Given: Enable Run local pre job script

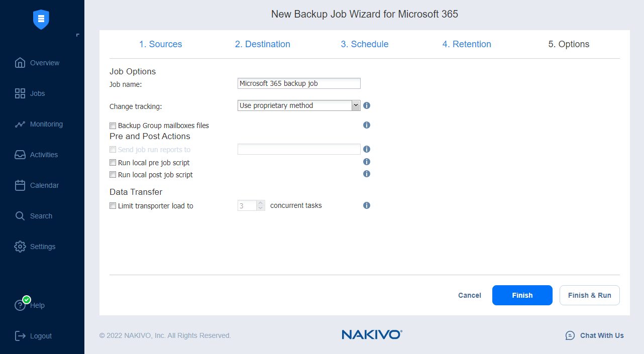Looking at the screenshot, I should pos(113,162).
